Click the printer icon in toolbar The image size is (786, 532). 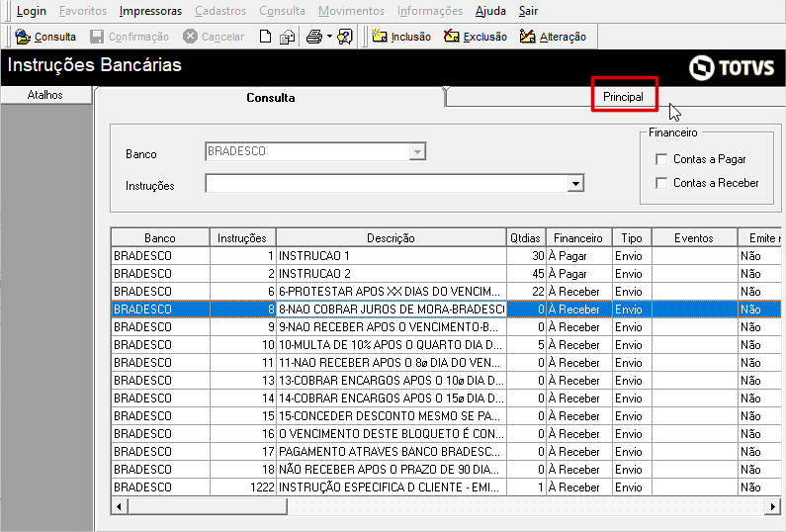point(313,37)
